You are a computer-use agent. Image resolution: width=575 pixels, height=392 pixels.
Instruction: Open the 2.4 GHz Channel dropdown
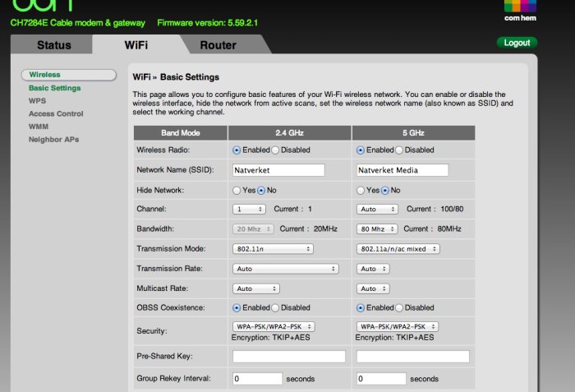[249, 210]
